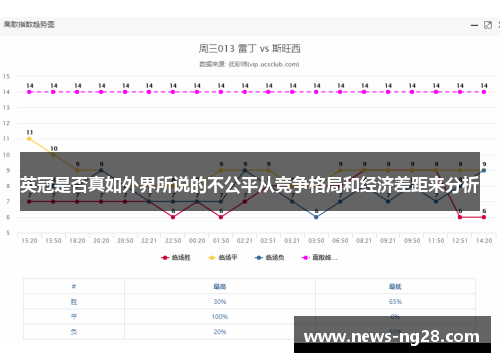
Task: Click the magenta point above 14:20
Action: [484, 92]
